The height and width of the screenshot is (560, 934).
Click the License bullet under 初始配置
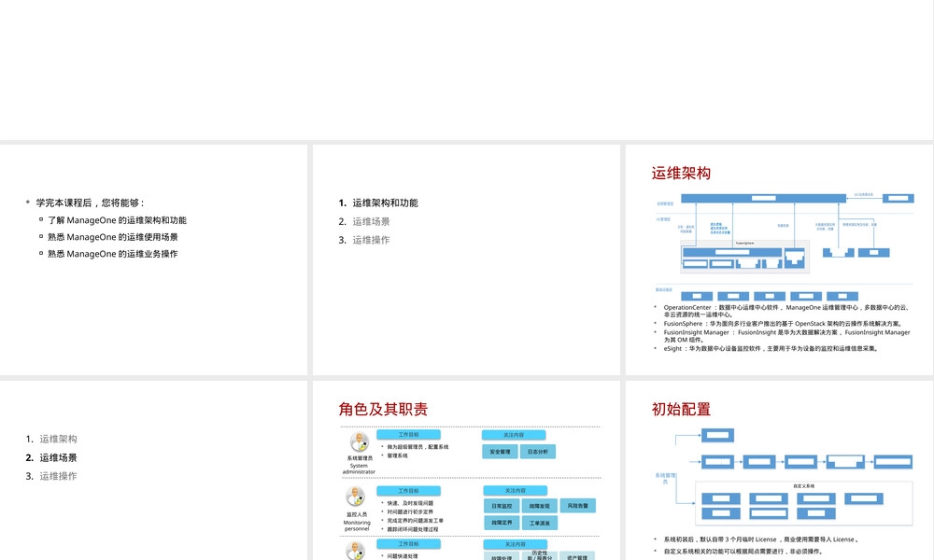click(x=760, y=539)
